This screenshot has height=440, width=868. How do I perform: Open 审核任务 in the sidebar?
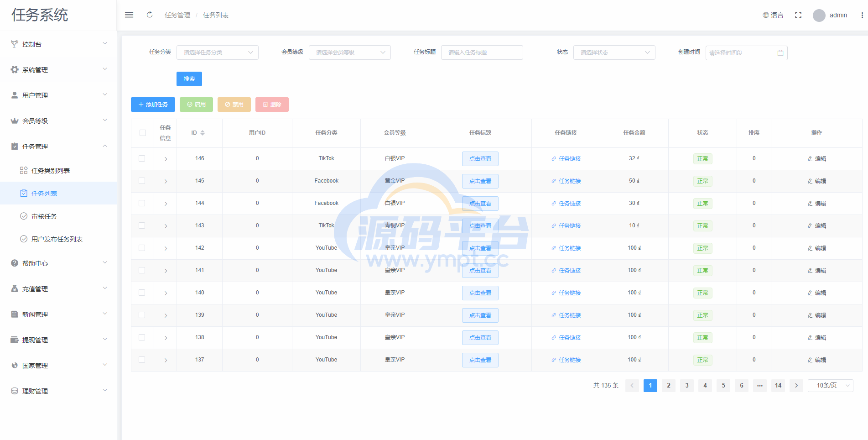[58, 216]
